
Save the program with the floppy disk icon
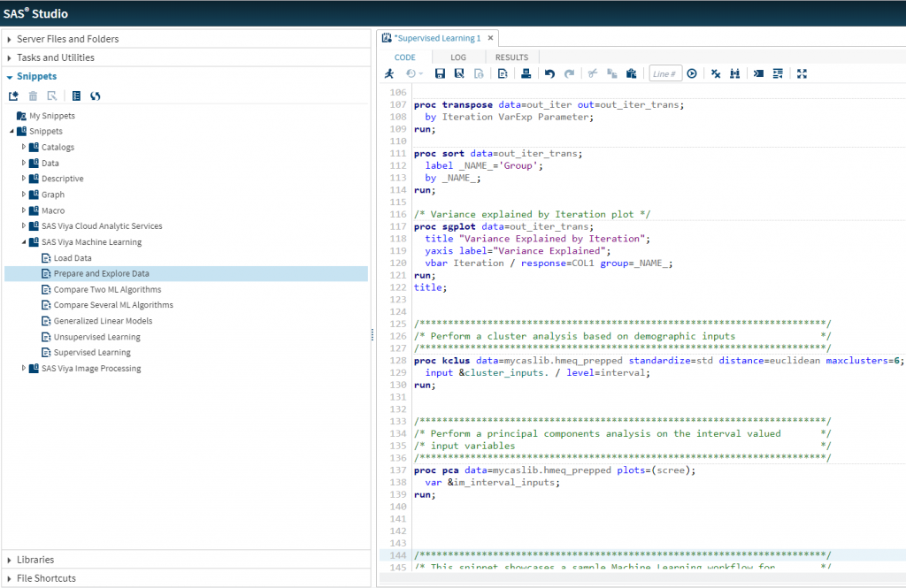coord(440,73)
